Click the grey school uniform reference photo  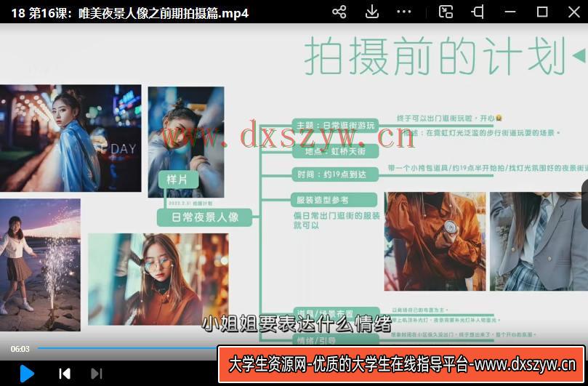[x=539, y=241]
